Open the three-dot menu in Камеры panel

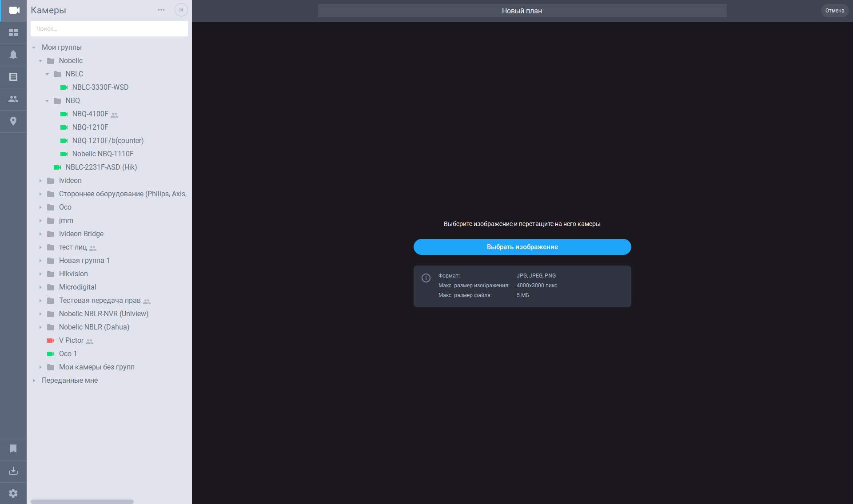pyautogui.click(x=161, y=10)
